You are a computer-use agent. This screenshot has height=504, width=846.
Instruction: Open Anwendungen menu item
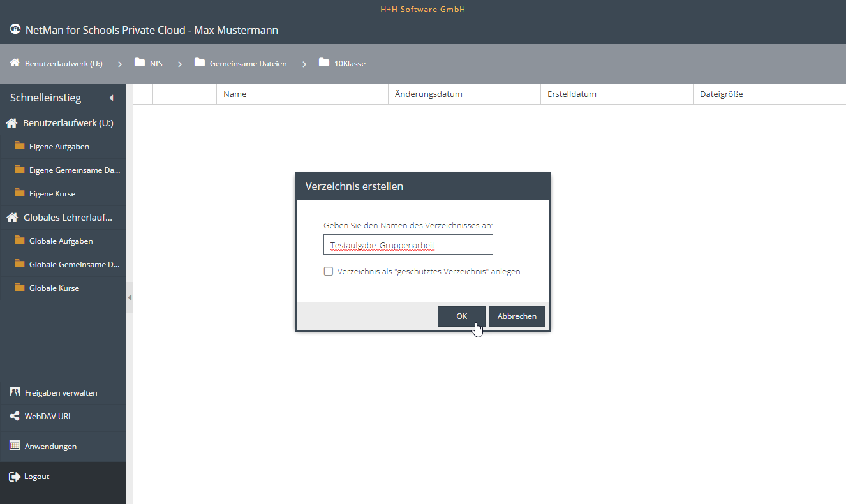point(50,447)
